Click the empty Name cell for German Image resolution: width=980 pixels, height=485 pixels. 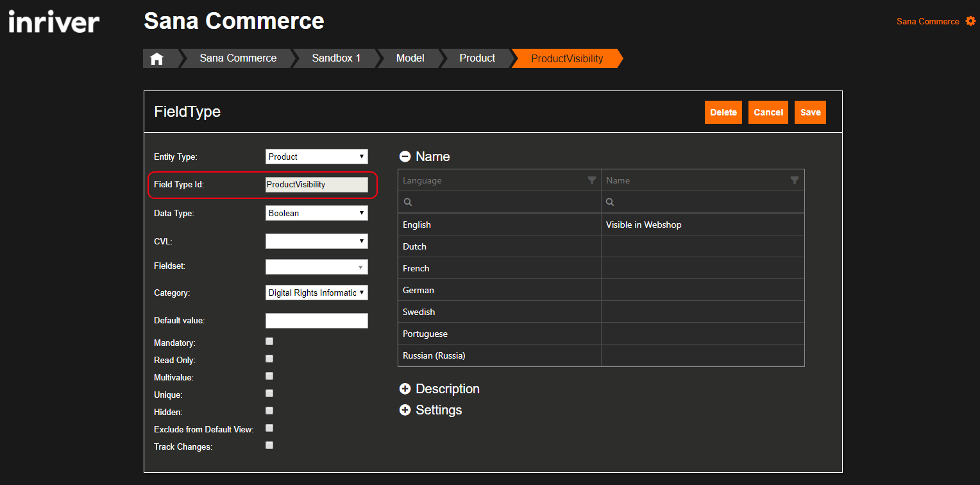click(x=703, y=290)
